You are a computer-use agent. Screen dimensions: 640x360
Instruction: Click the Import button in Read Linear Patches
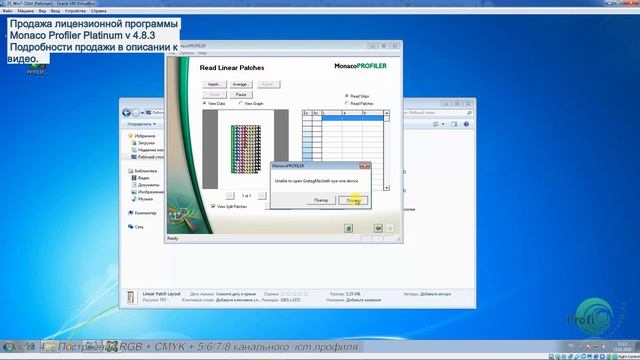click(x=214, y=84)
